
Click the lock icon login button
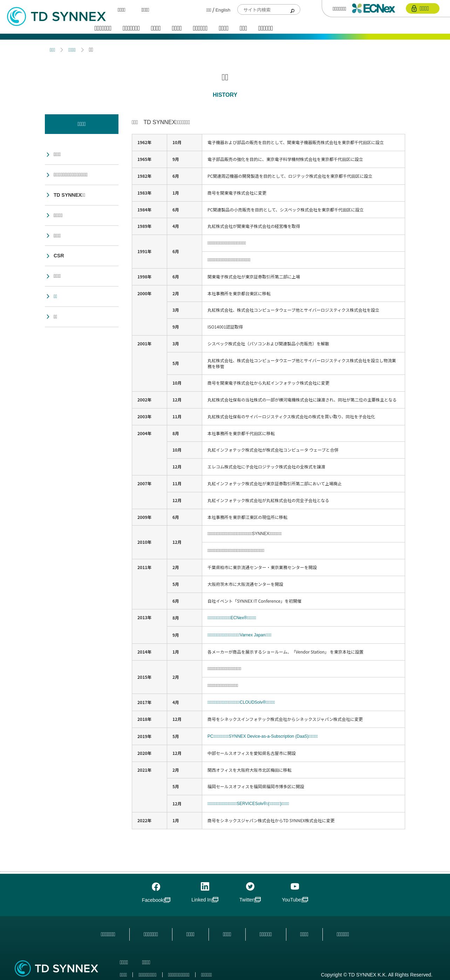[422, 8]
